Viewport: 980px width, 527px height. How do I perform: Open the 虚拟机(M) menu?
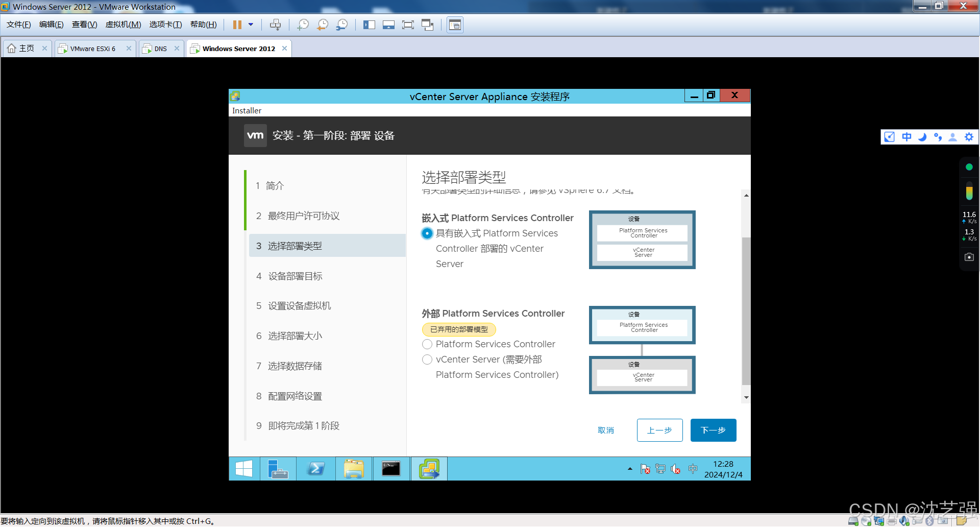123,25
